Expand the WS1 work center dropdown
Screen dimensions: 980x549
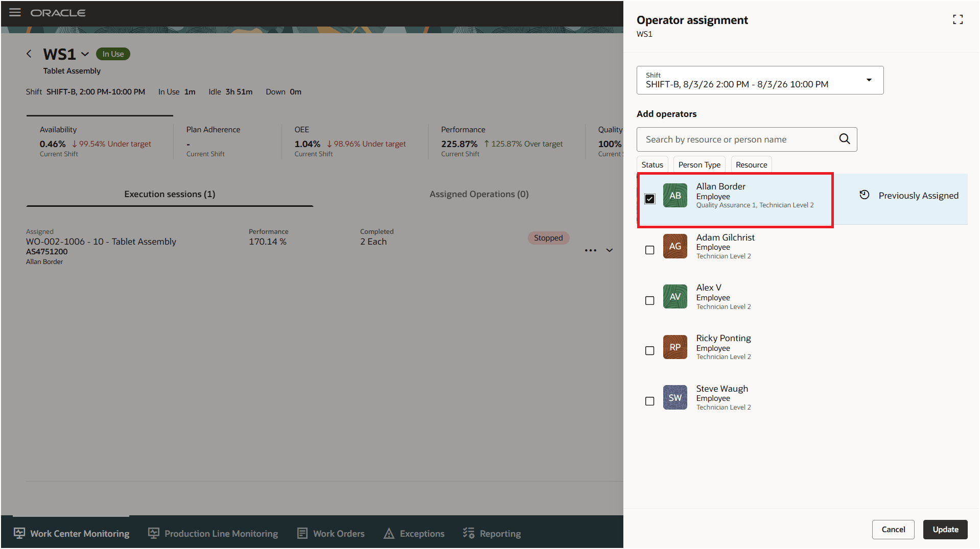85,54
